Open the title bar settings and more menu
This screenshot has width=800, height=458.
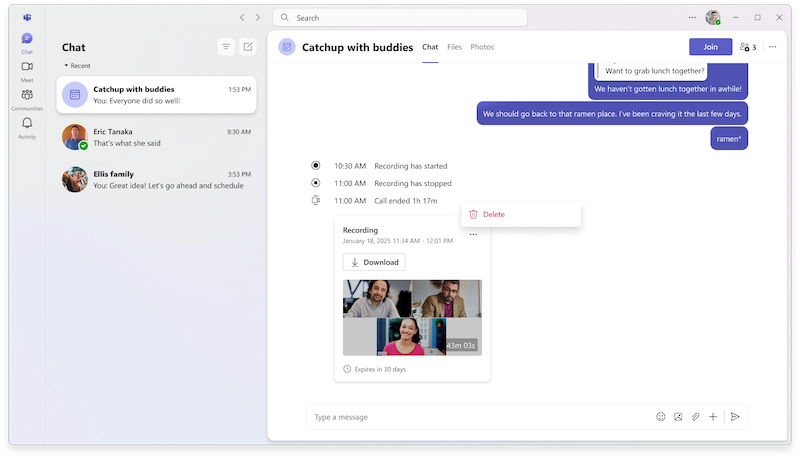tap(692, 17)
